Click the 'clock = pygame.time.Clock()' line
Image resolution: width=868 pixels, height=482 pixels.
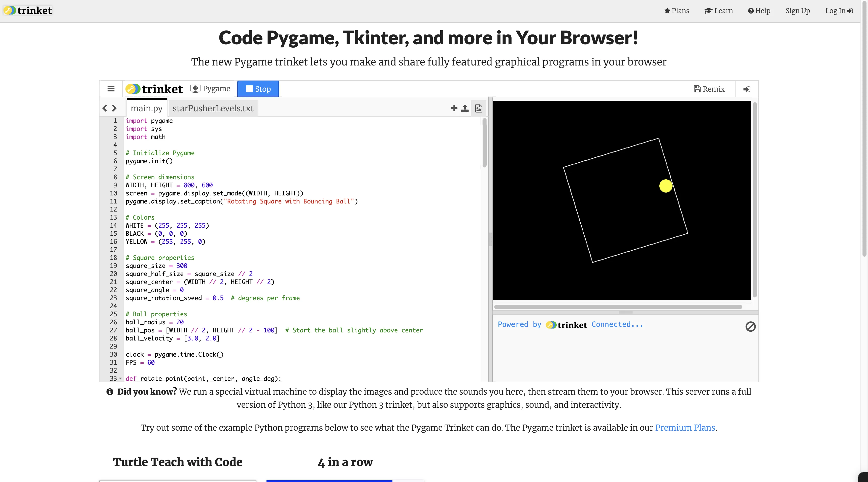(174, 354)
